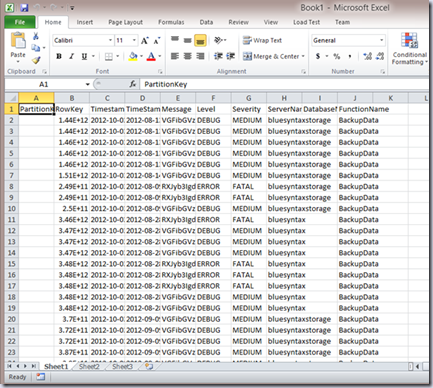The height and width of the screenshot is (388, 433).
Task: Click the Insert Function fx icon
Action: pos(132,84)
